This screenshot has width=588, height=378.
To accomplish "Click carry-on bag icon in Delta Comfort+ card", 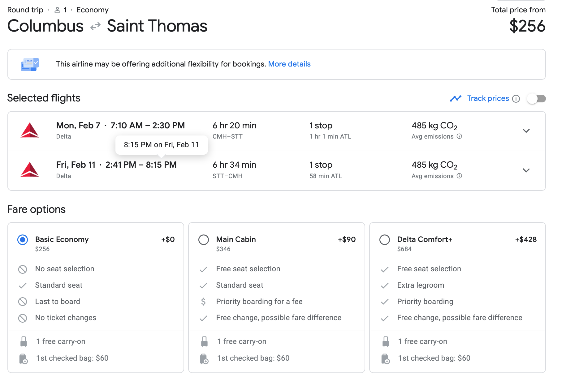I will click(x=386, y=341).
